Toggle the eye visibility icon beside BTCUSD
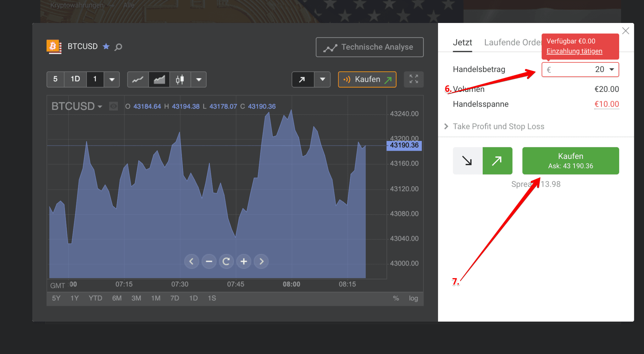 point(114,106)
